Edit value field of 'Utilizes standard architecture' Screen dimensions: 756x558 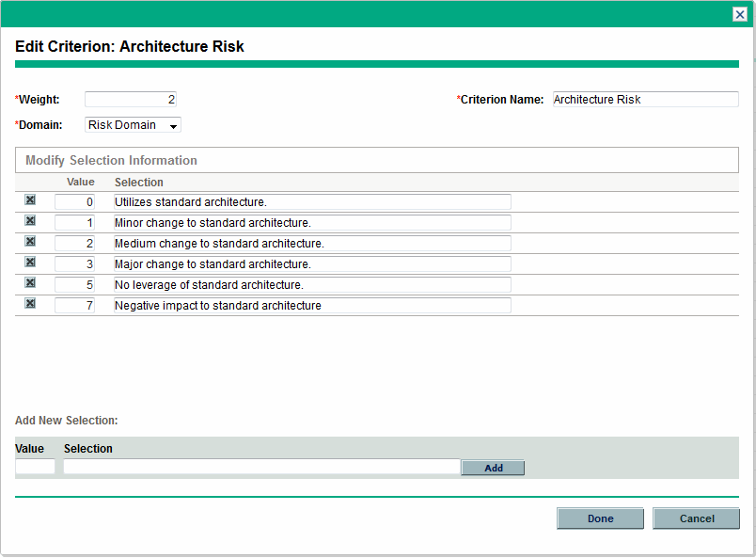[x=75, y=201]
